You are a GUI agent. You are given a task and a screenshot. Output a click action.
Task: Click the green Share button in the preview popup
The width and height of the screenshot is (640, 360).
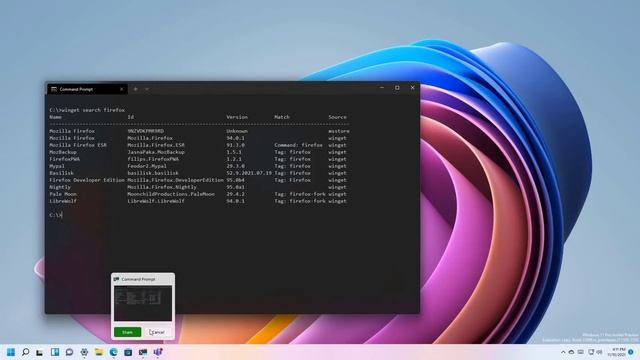tap(127, 332)
